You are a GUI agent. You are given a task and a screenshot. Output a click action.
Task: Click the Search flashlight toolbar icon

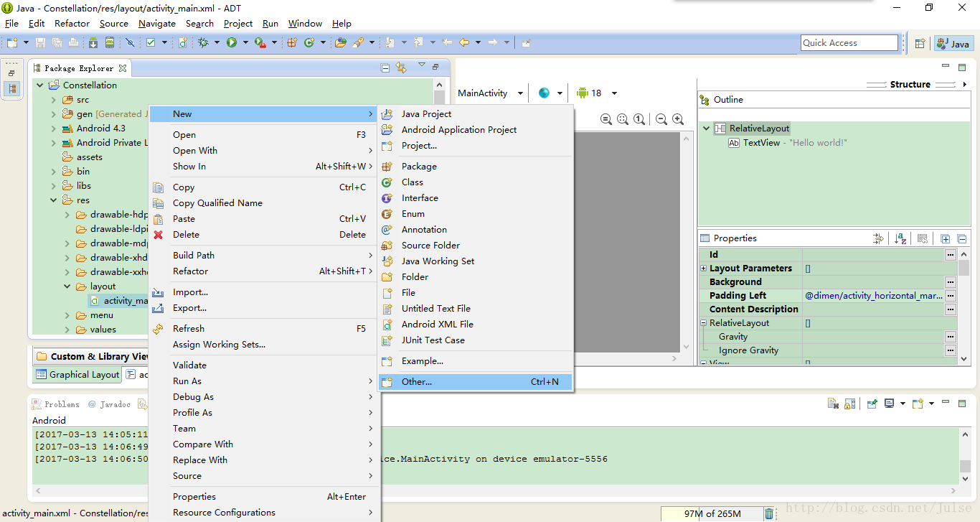[x=358, y=43]
